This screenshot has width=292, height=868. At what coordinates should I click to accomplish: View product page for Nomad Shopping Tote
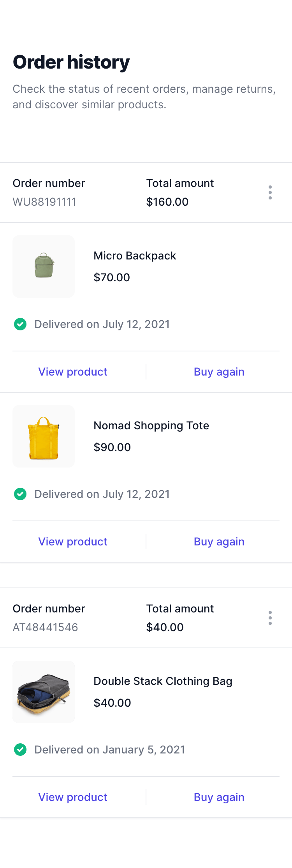pos(73,542)
